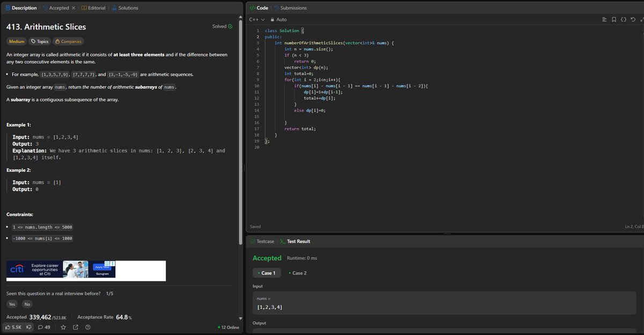Click the Test Result terminal icon
Image resolution: width=644 pixels, height=335 pixels.
282,242
